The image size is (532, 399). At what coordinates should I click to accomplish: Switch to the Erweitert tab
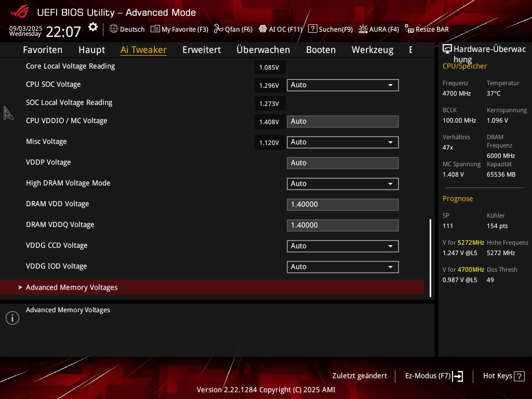click(202, 50)
